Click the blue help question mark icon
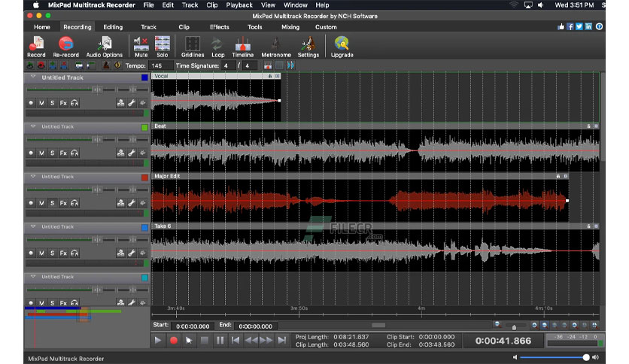 tap(599, 27)
